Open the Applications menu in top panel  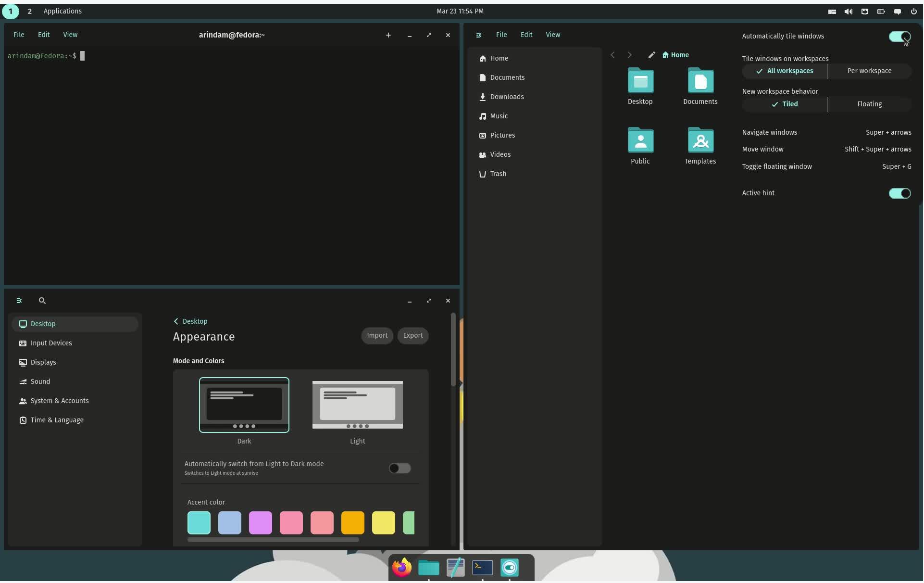[x=62, y=11]
